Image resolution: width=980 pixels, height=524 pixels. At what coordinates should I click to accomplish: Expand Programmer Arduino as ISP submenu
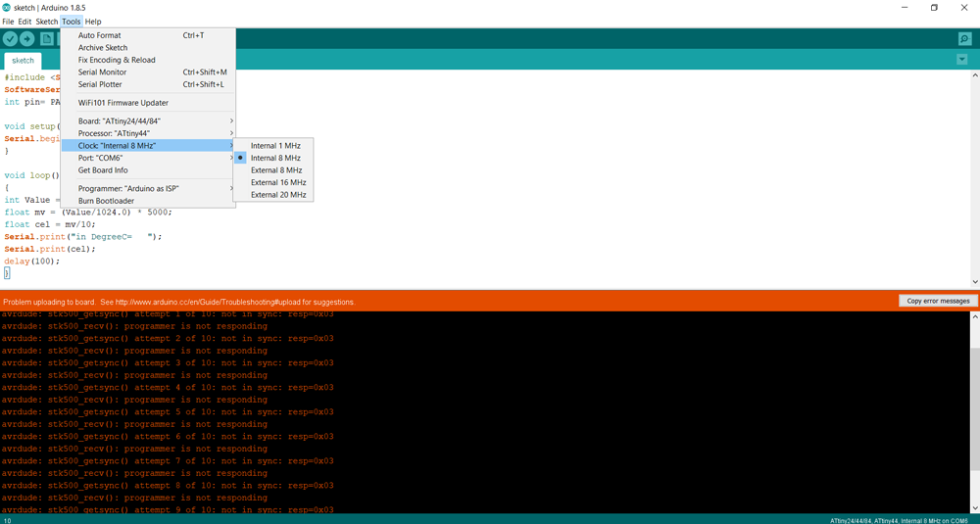click(x=148, y=189)
